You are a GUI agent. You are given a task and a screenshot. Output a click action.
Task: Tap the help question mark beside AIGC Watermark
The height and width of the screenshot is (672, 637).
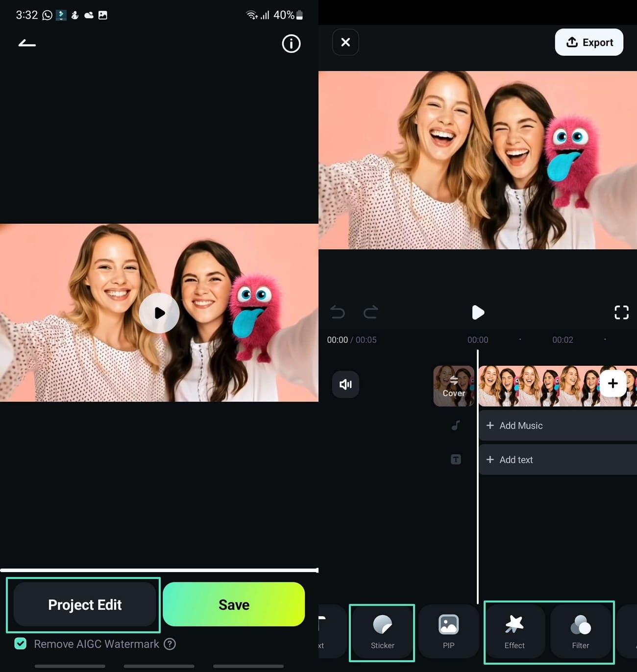(170, 644)
